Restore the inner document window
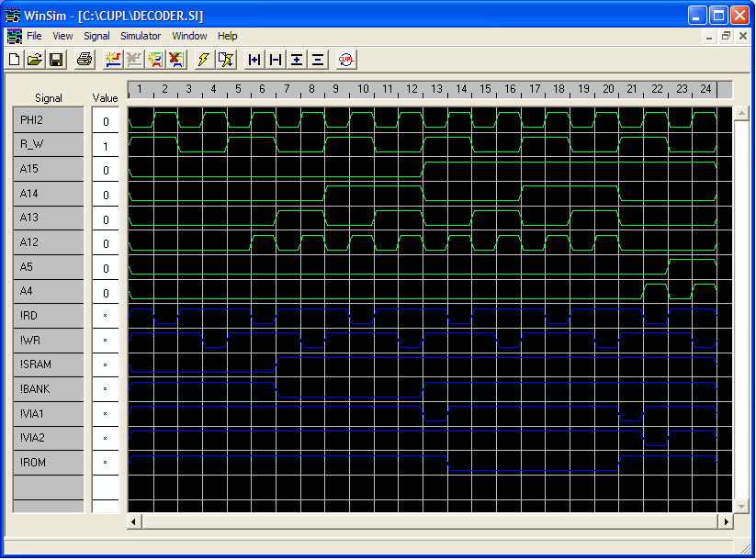This screenshot has height=560, width=756. pos(726,36)
